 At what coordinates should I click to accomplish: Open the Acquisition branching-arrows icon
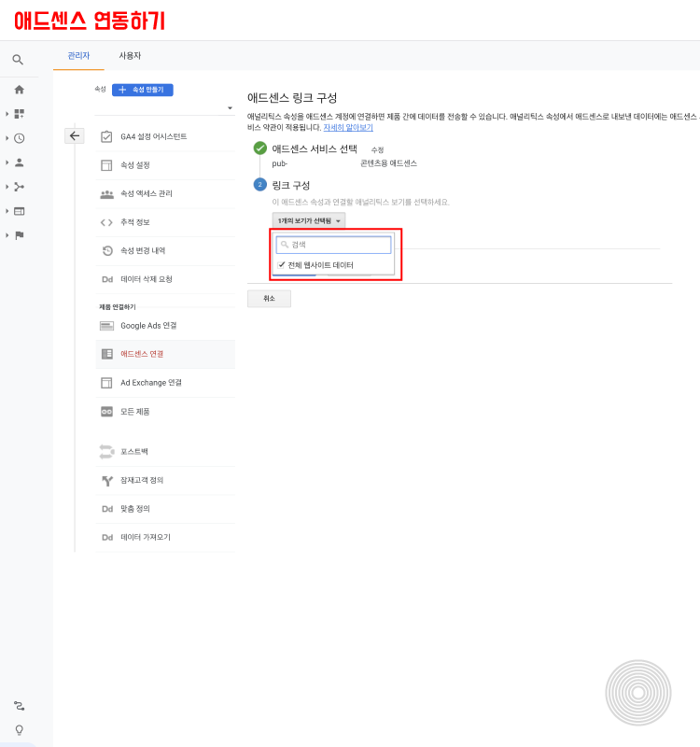19,187
